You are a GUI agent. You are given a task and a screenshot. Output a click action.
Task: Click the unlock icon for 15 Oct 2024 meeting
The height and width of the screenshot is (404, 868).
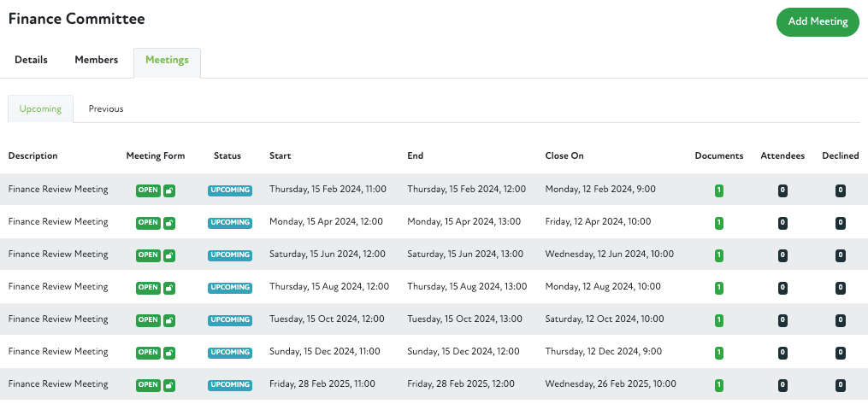pos(169,319)
